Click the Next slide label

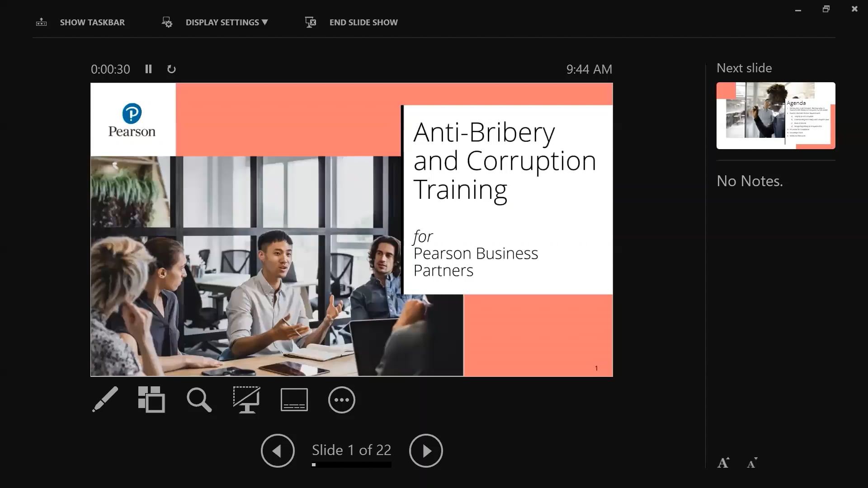744,68
